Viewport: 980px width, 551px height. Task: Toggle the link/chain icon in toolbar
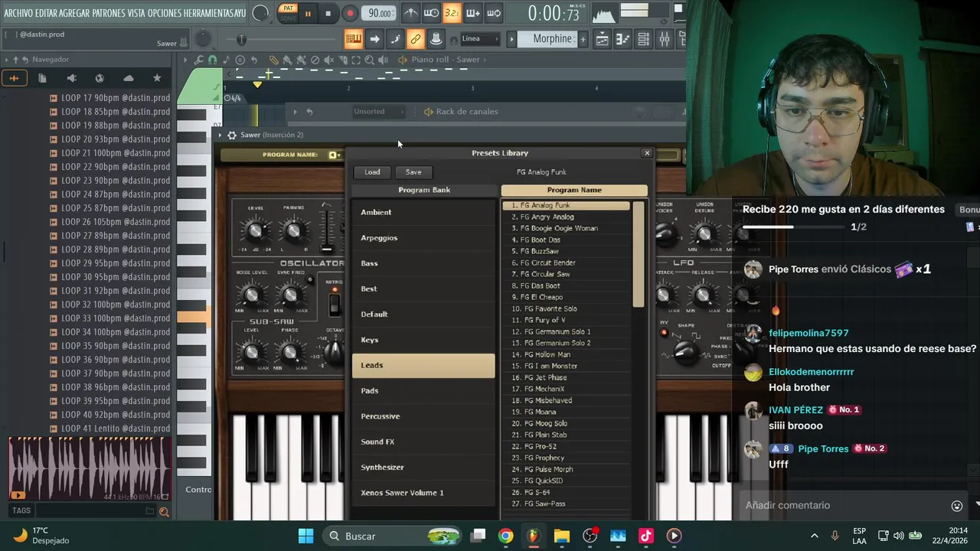[415, 39]
